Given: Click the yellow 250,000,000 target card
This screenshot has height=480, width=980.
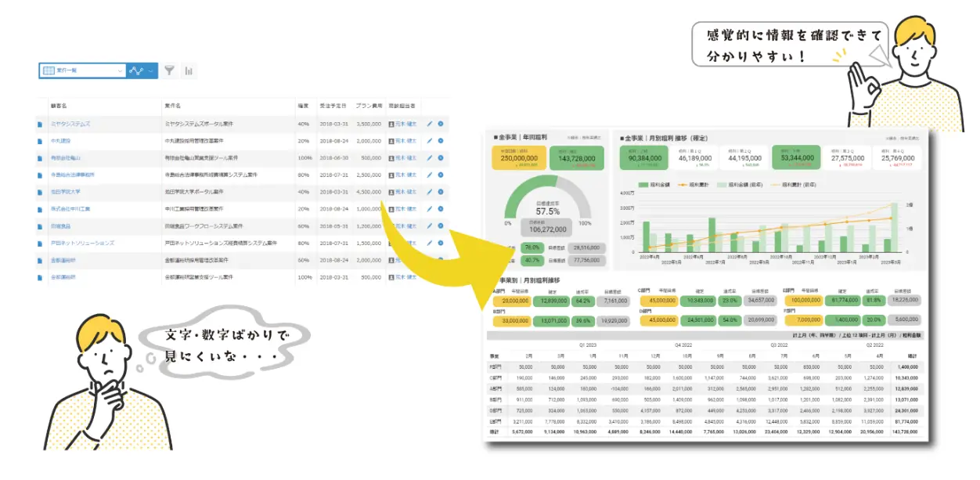Looking at the screenshot, I should tap(520, 158).
